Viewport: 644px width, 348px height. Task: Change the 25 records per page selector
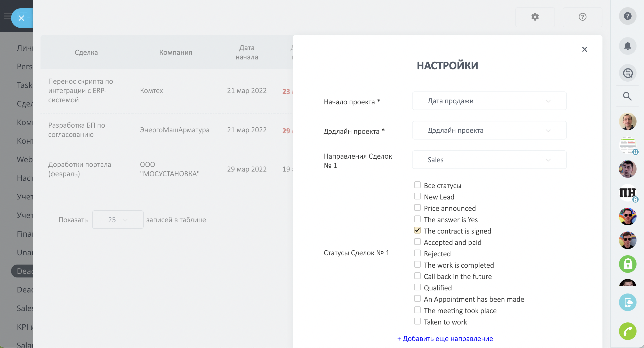pos(118,220)
